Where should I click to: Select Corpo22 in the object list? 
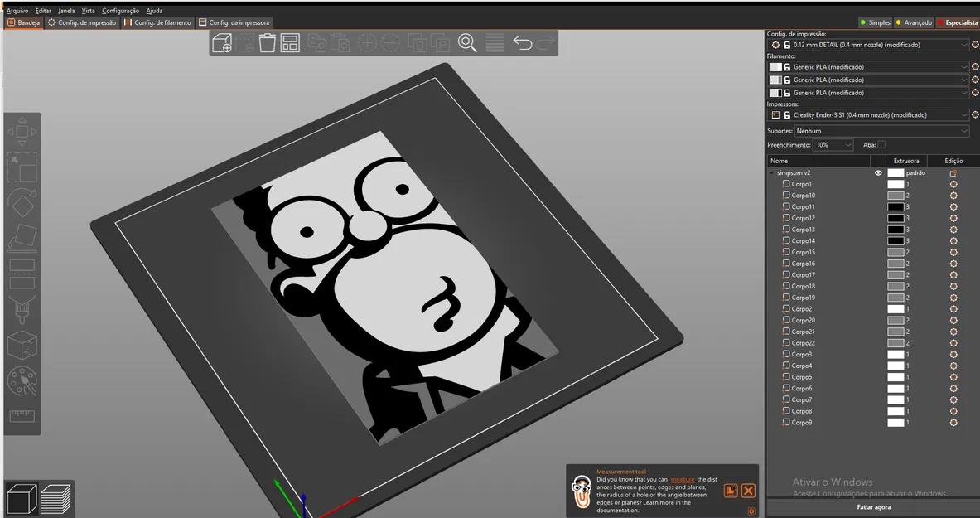coord(803,343)
